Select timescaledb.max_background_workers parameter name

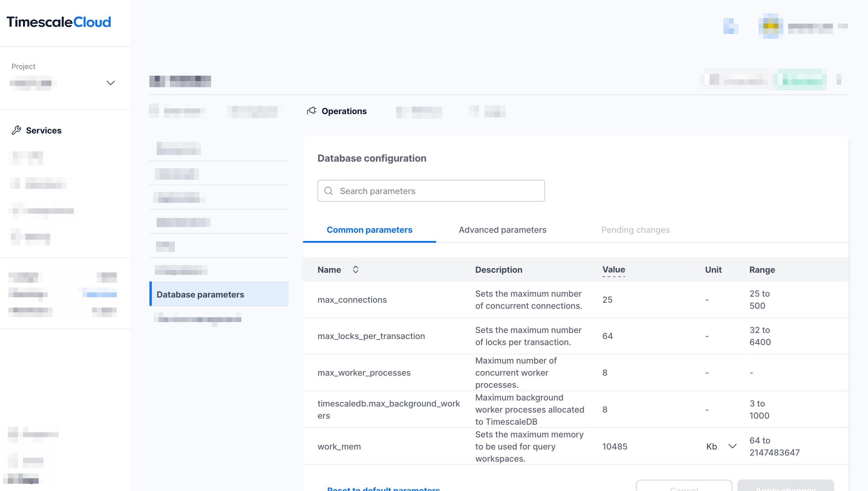click(x=389, y=409)
